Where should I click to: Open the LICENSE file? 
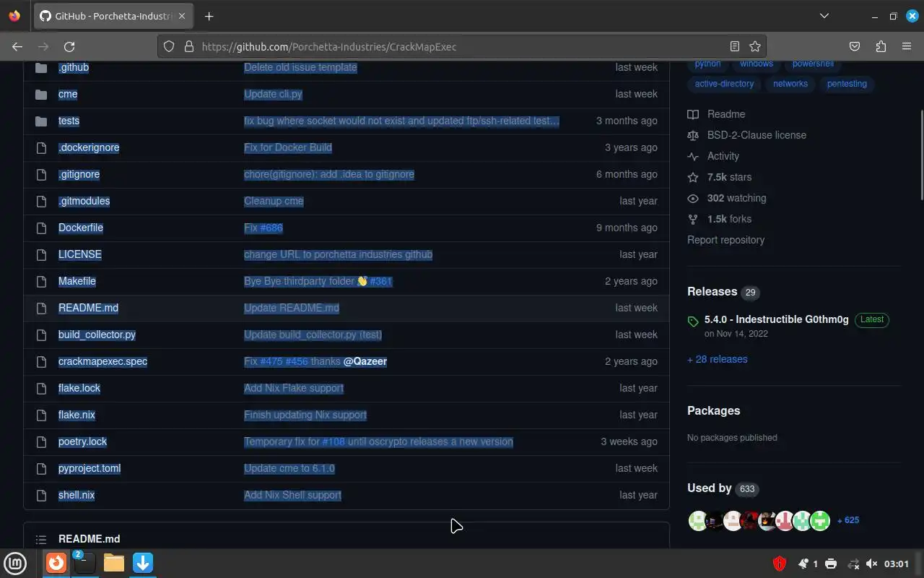80,254
